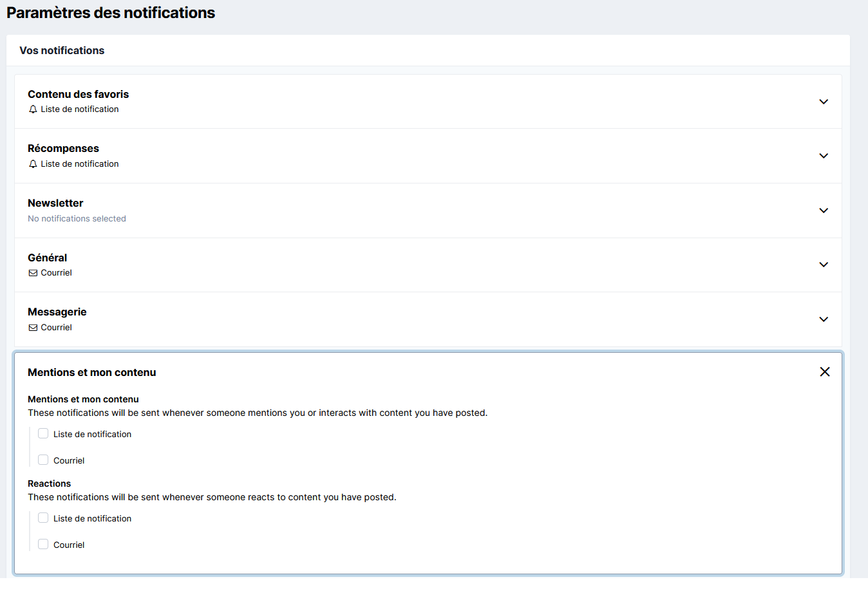868x591 pixels.
Task: Click the bell icon under Récompenses
Action: coord(33,164)
